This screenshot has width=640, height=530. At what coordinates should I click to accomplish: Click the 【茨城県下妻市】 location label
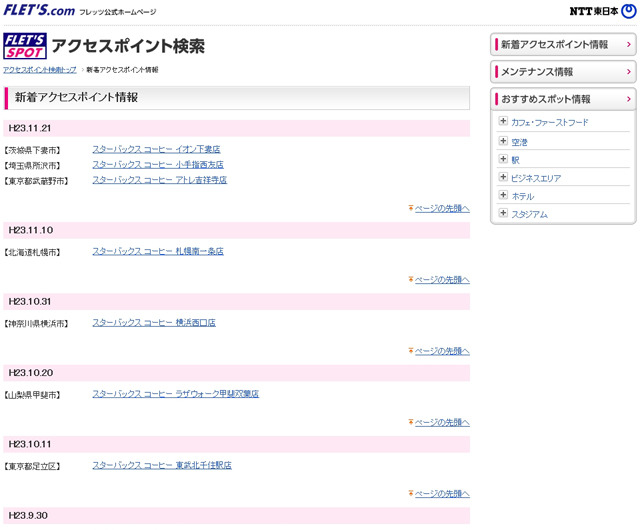tap(32, 150)
